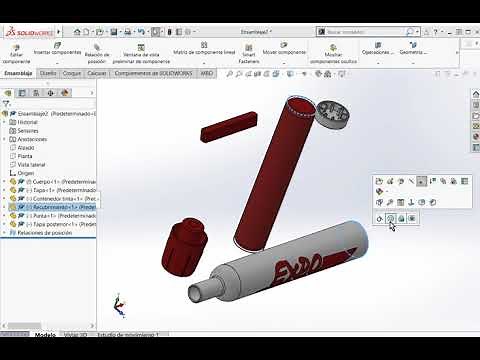Click Relación de posición in the ribbon
480x360 pixels.
pos(97,54)
